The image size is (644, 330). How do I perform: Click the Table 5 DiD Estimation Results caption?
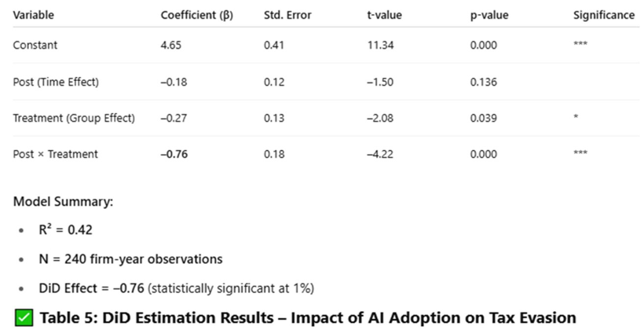pos(308,317)
